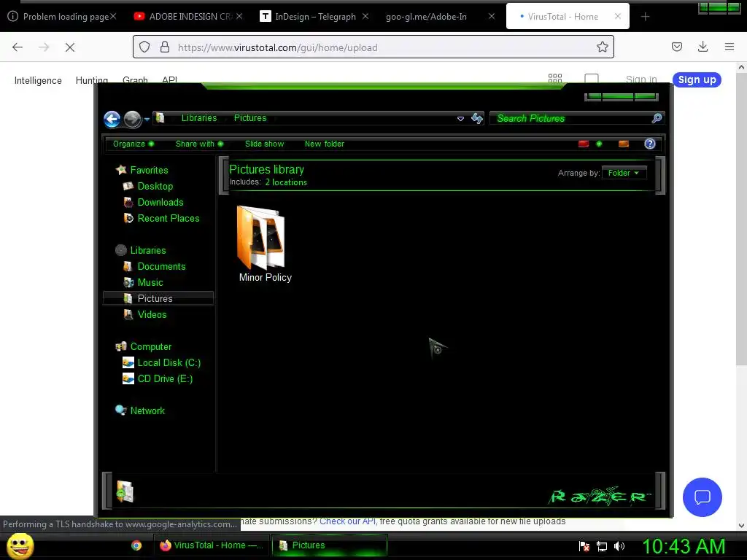
Task: Open the Documents library
Action: click(161, 267)
